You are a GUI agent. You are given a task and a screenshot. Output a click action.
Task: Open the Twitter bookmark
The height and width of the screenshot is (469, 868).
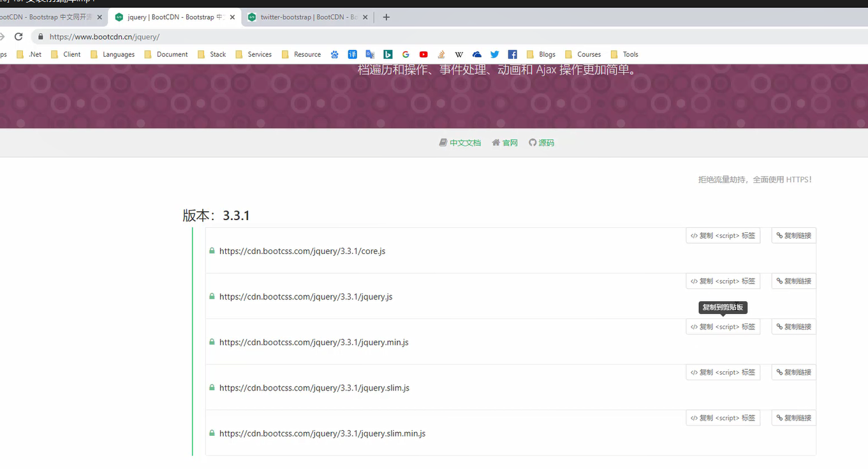point(494,54)
